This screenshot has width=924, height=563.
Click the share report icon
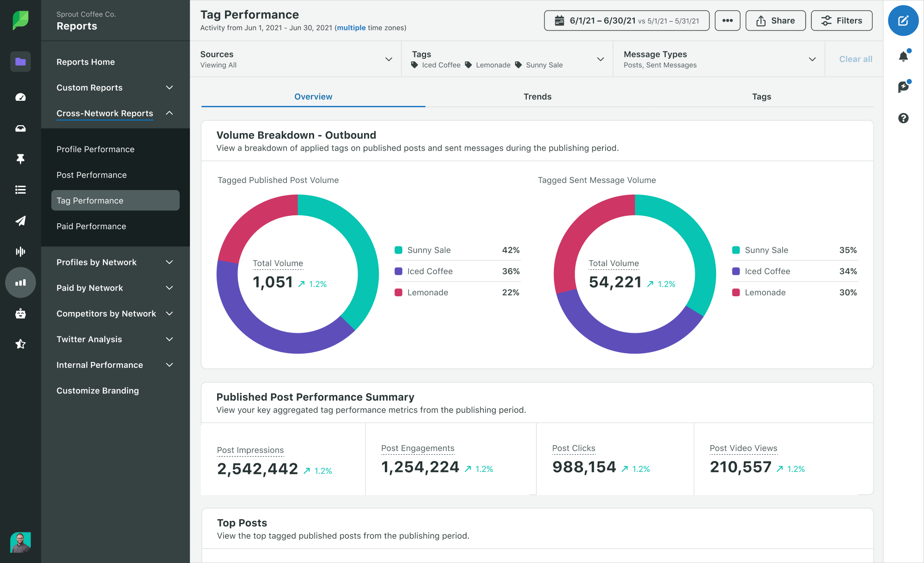click(776, 20)
